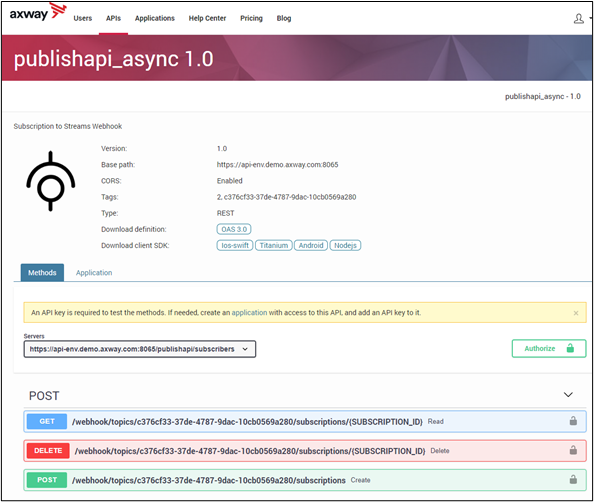Screen dimensions: 594x502
Task: Click the Axway logo
Action: [38, 13]
